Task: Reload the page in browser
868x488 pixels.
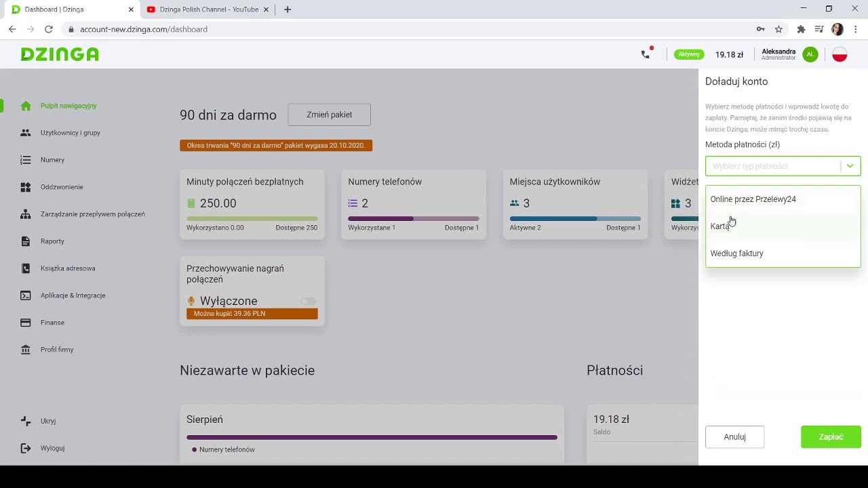Action: 48,29
